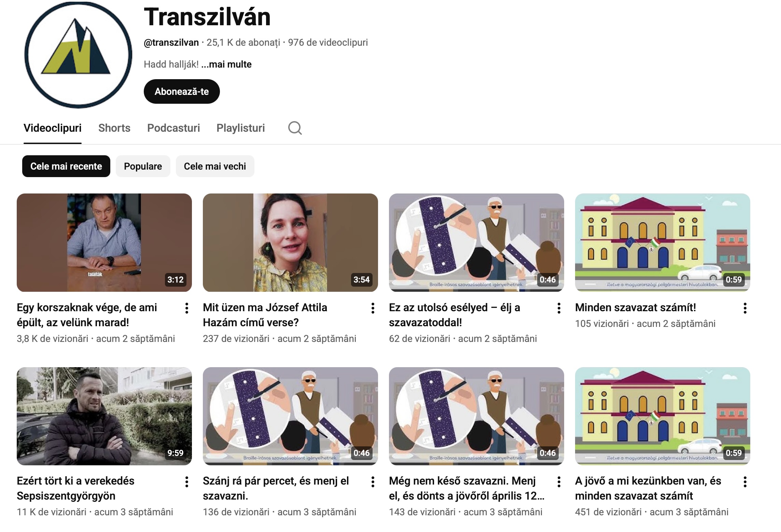Screen dimensions: 781x532
Task: Open options menu for 'Ezért tört ki a verekedés'
Action: (187, 482)
